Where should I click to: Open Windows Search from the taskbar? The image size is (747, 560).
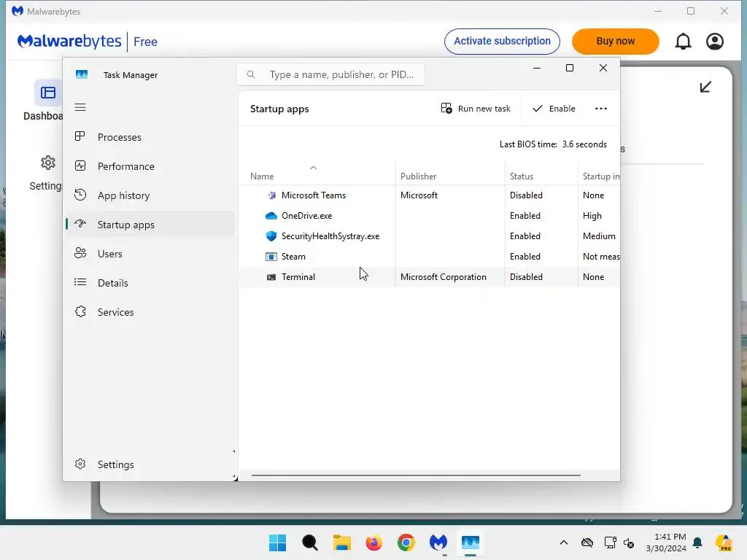click(309, 542)
